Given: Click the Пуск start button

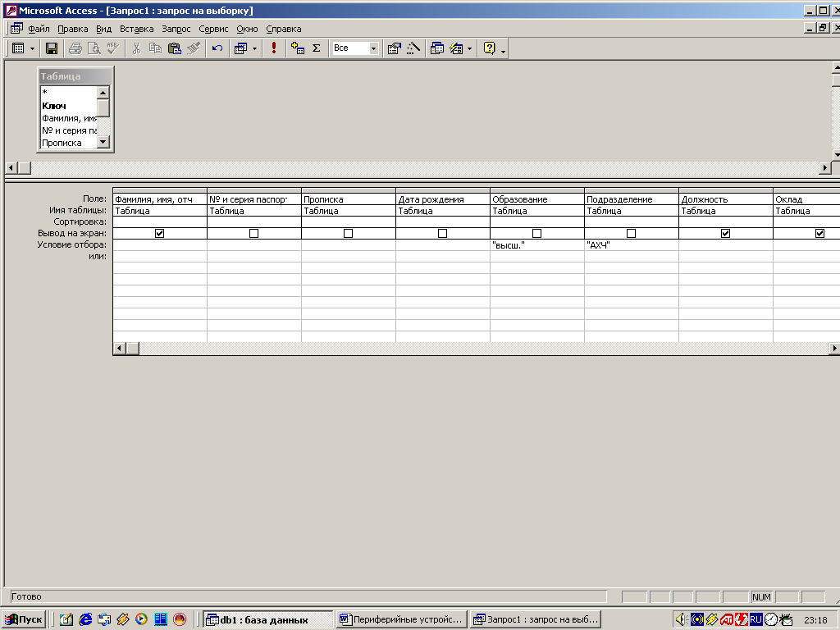Looking at the screenshot, I should point(25,619).
